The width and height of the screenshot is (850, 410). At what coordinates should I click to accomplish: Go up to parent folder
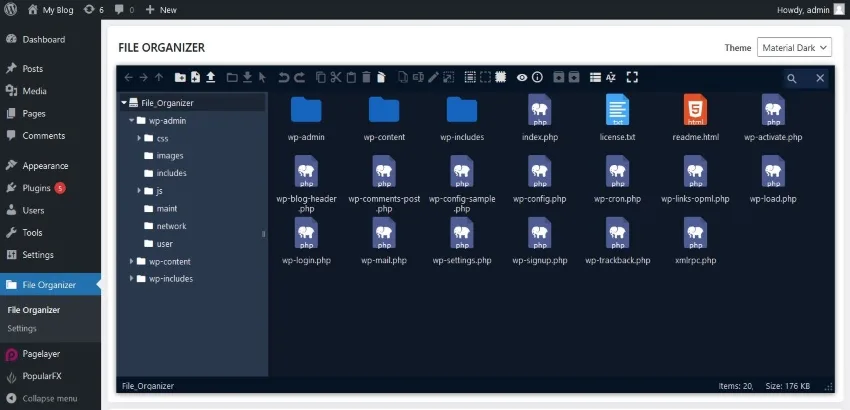(x=159, y=78)
